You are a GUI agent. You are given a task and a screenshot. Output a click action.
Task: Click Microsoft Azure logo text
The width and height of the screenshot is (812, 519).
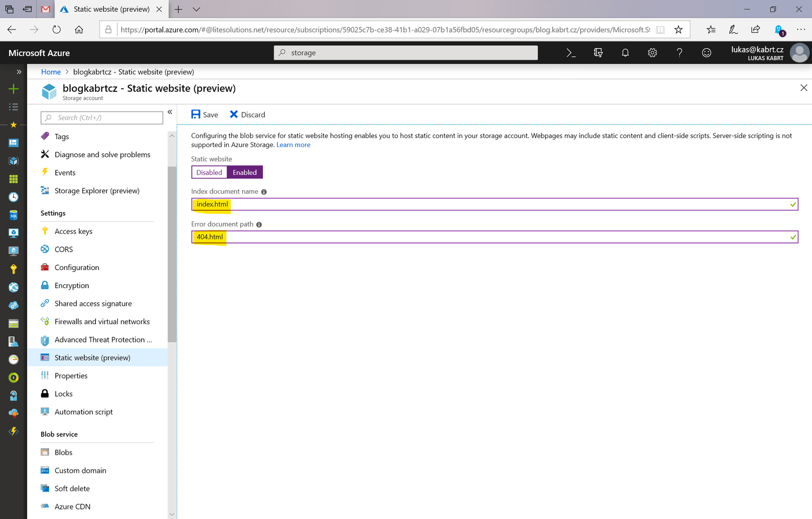click(x=39, y=53)
